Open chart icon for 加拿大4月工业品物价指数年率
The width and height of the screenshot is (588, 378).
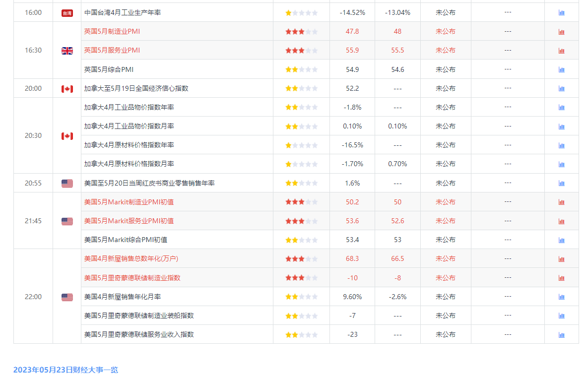tap(561, 108)
